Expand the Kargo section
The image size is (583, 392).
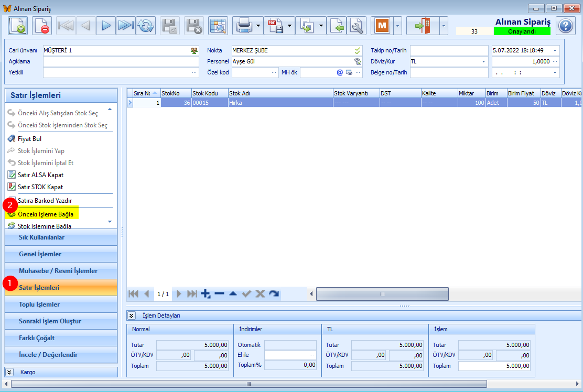pyautogui.click(x=10, y=372)
